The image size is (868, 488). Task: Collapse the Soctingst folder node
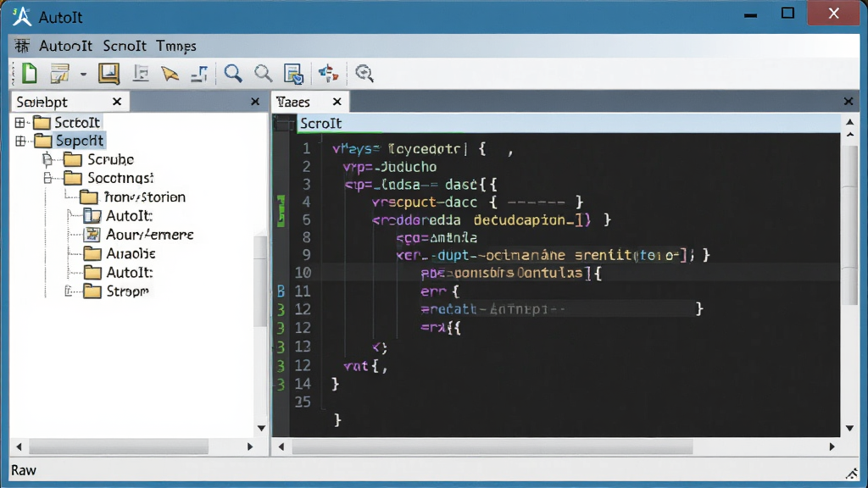coord(47,178)
